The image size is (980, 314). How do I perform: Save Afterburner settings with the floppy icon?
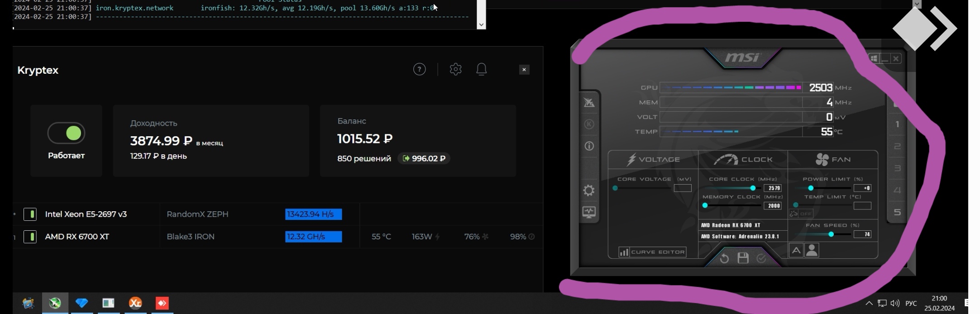(x=743, y=258)
